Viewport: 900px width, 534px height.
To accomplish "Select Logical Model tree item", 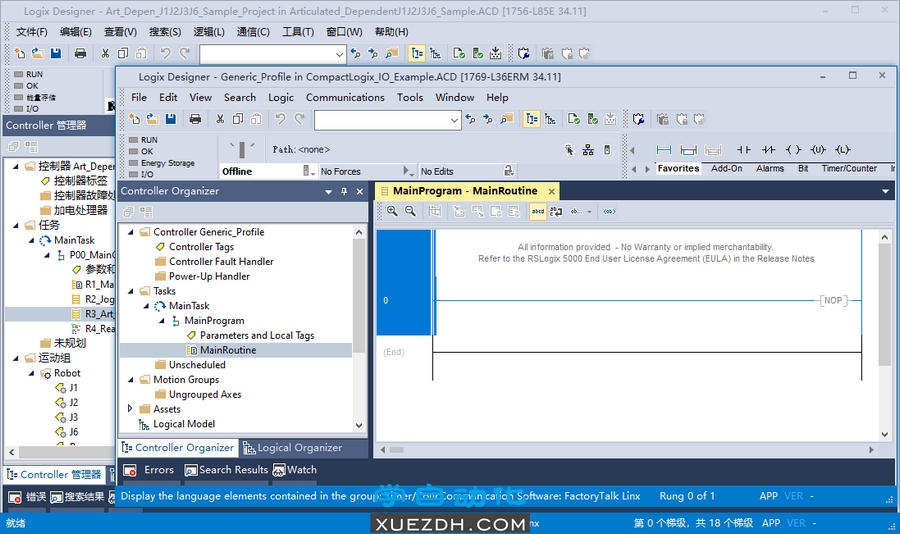I will [184, 424].
